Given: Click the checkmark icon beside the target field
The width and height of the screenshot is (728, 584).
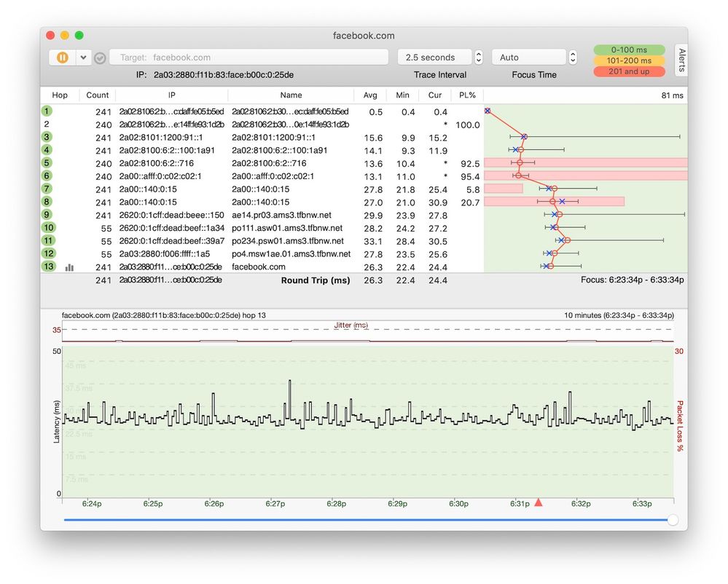Looking at the screenshot, I should [100, 57].
